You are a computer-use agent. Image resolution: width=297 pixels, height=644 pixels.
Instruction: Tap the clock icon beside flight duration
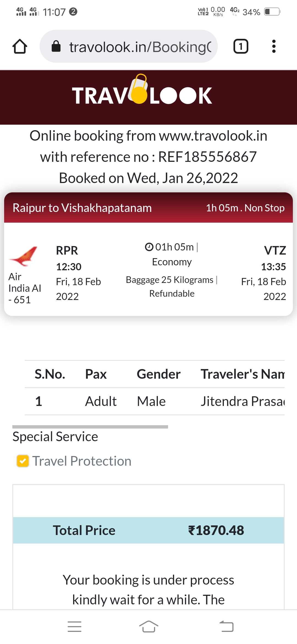pyautogui.click(x=149, y=247)
